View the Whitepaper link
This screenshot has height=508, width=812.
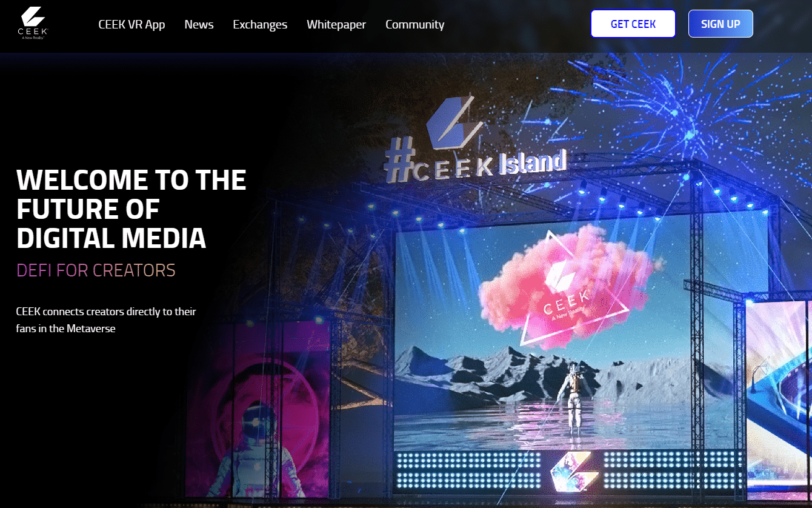tap(336, 25)
